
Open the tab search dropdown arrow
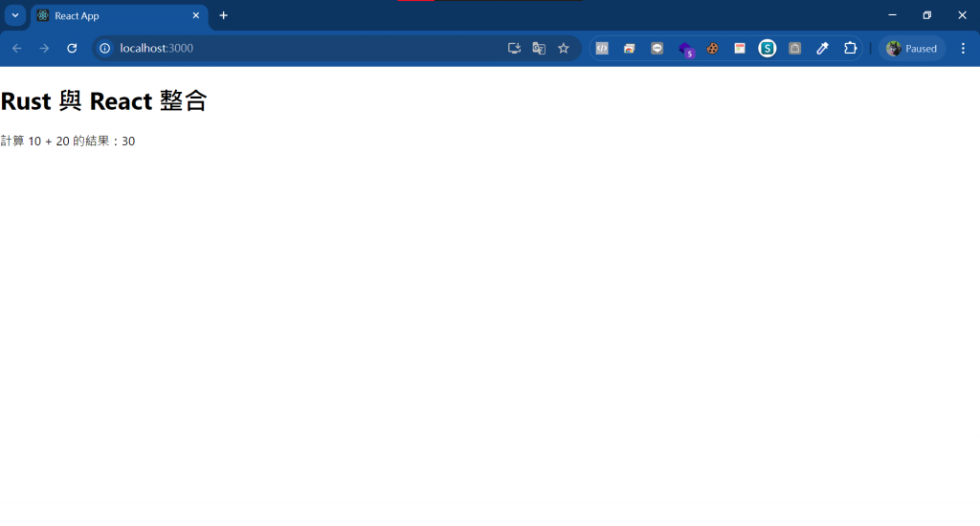tap(15, 15)
